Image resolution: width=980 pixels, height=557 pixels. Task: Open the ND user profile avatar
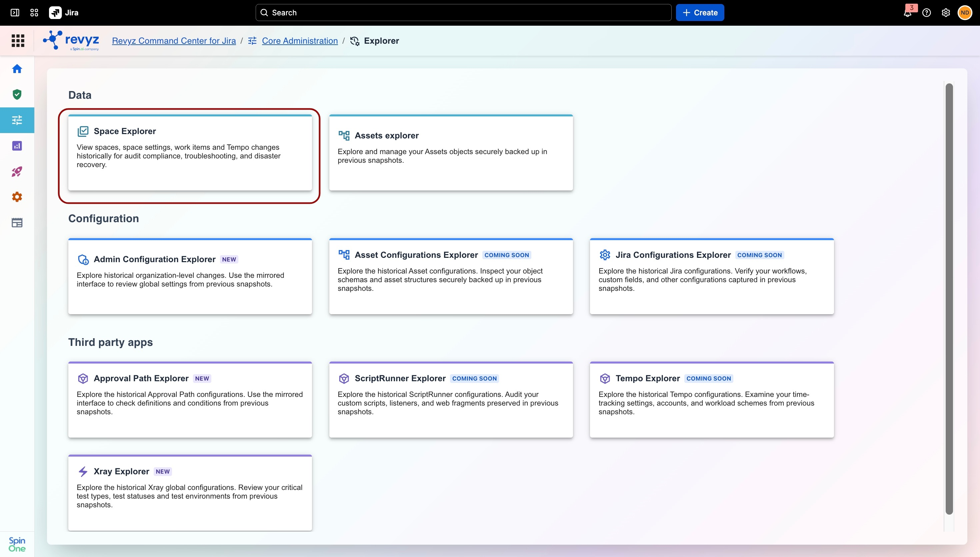tap(965, 13)
